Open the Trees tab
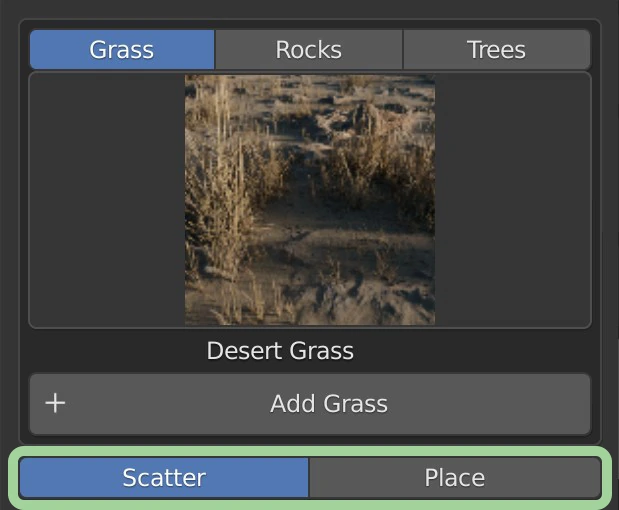The image size is (619, 510). [496, 50]
